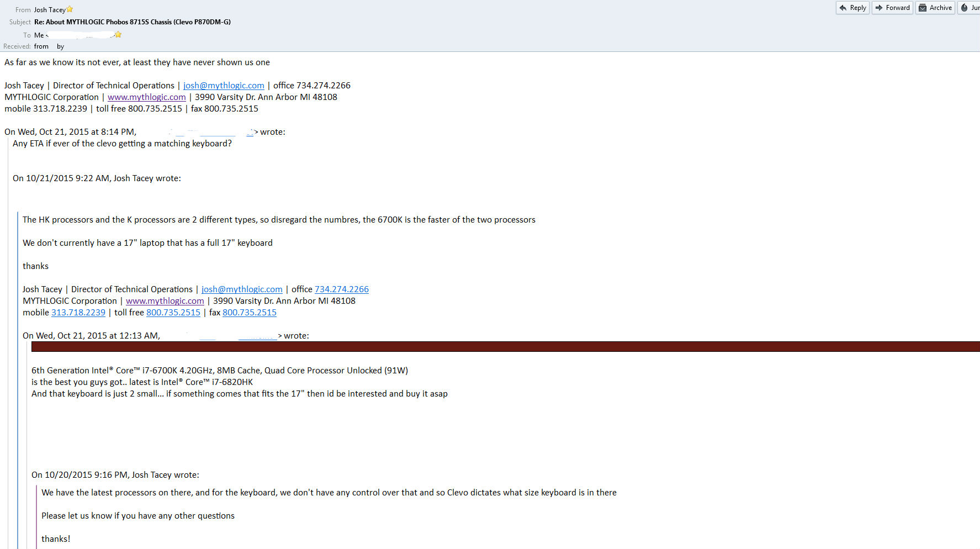Click quoted line 'Any ETA if ever of the clevo'
Screen dimensions: 980x549
click(x=122, y=144)
